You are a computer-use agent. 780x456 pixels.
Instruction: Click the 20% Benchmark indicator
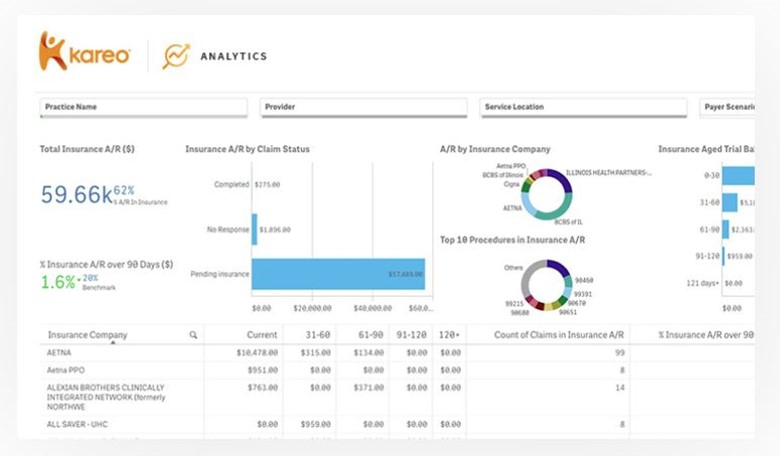tap(98, 281)
